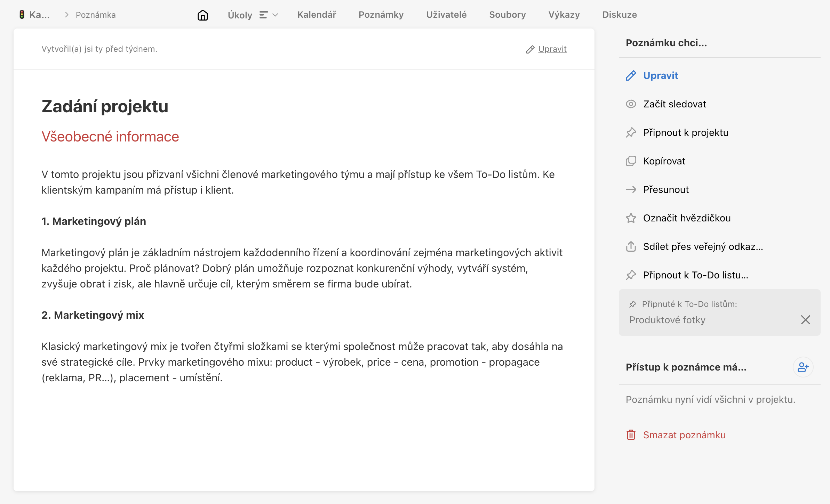Click the red trash icon
Screen dimensions: 830x504
(x=631, y=435)
